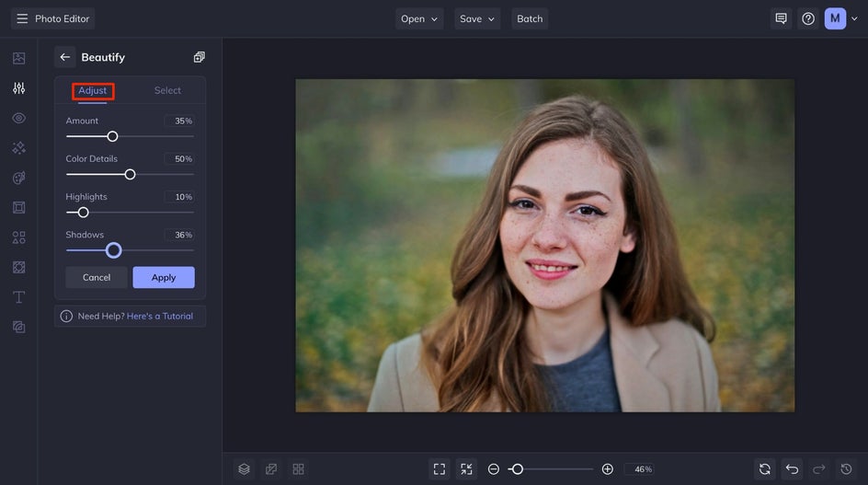Redo the last action
The width and height of the screenshot is (868, 485).
819,469
